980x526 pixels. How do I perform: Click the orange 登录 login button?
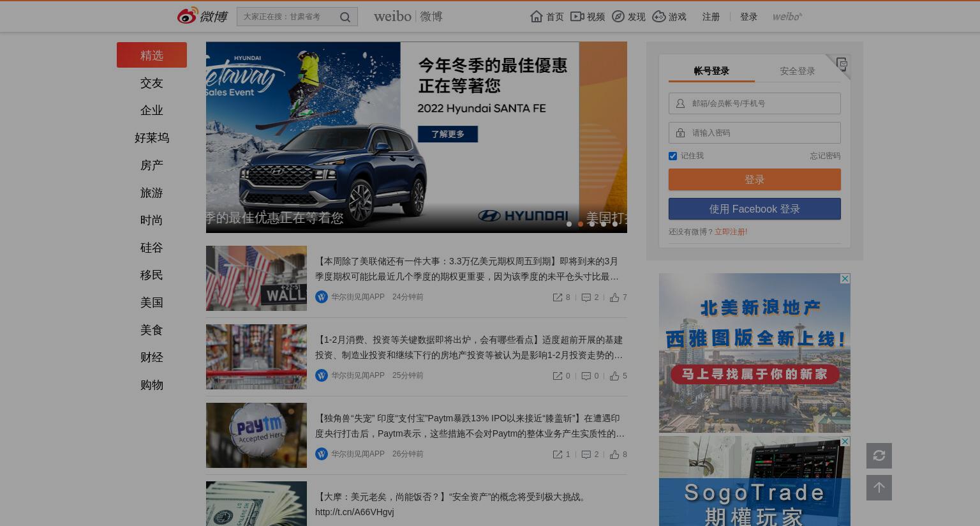tap(755, 179)
